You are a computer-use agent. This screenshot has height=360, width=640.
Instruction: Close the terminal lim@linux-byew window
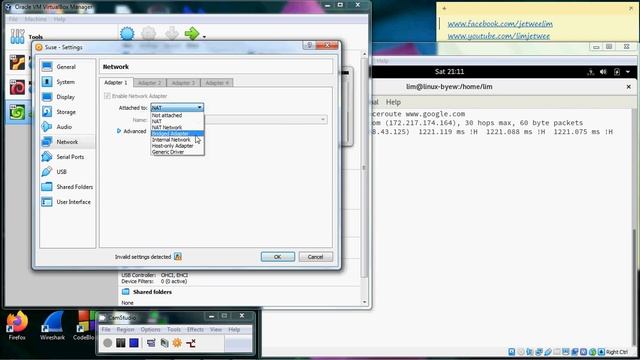pyautogui.click(x=629, y=87)
